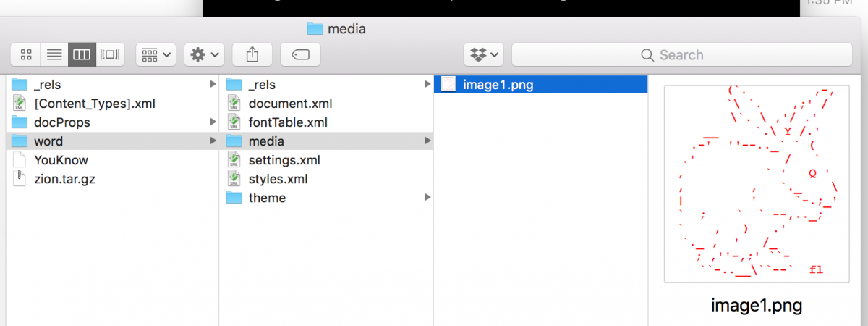Open the theme folder

pos(267,198)
